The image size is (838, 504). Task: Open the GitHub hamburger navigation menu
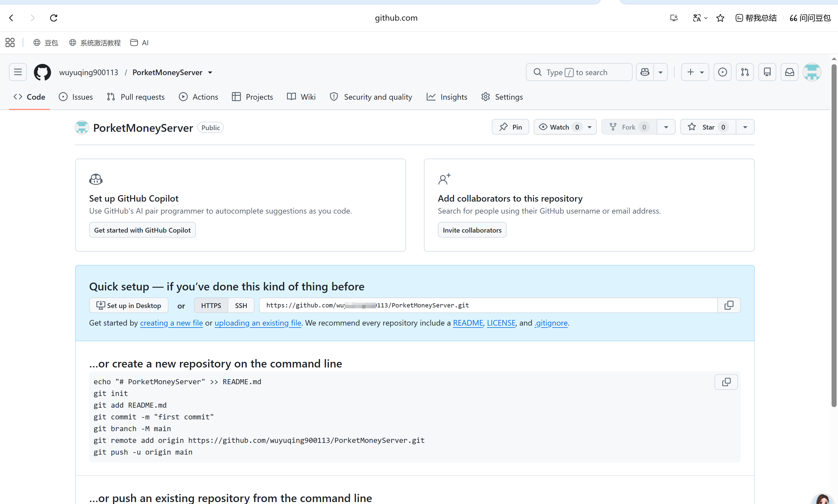click(x=18, y=72)
